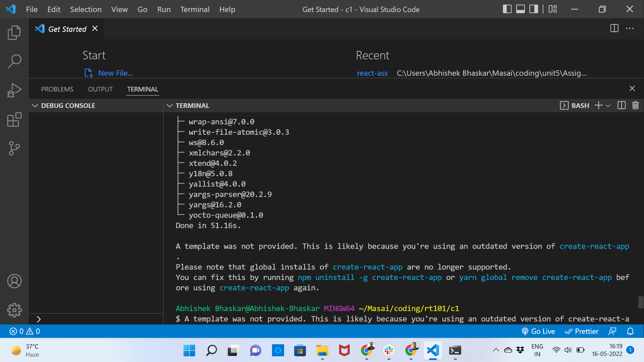This screenshot has width=644, height=362.
Task: Kill the terminal with trash icon
Action: tap(635, 105)
